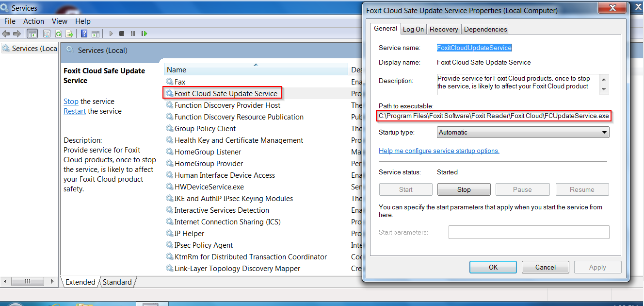644x306 pixels.
Task: Switch to the Log On tab
Action: pyautogui.click(x=414, y=29)
